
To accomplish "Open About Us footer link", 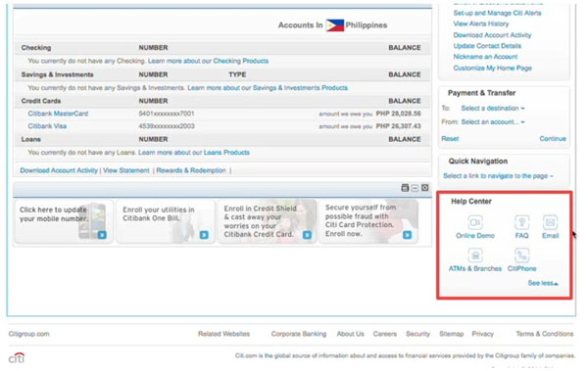I will (350, 334).
